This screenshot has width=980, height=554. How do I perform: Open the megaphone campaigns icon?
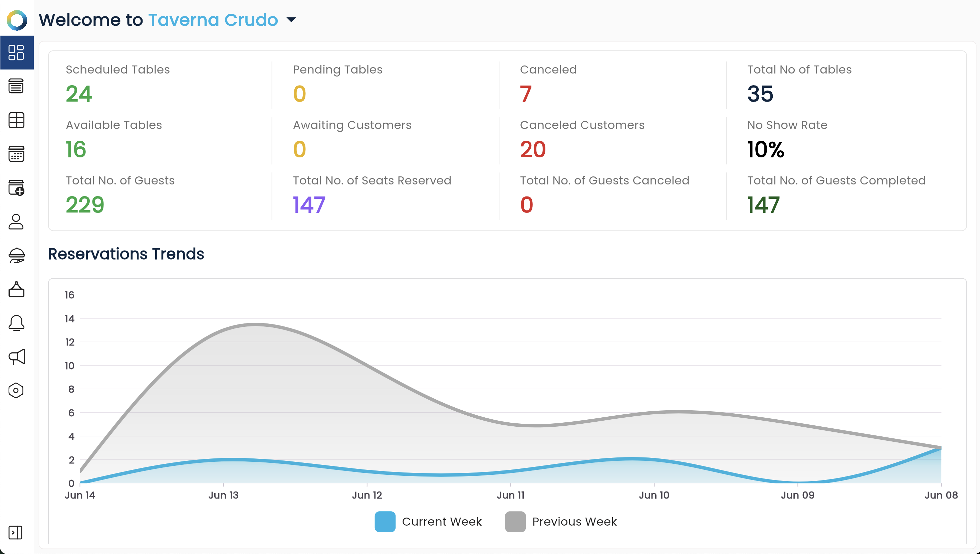point(16,357)
